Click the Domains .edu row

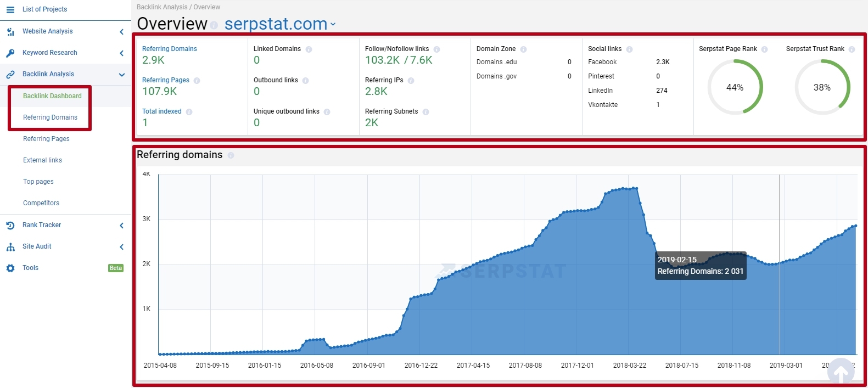(524, 62)
